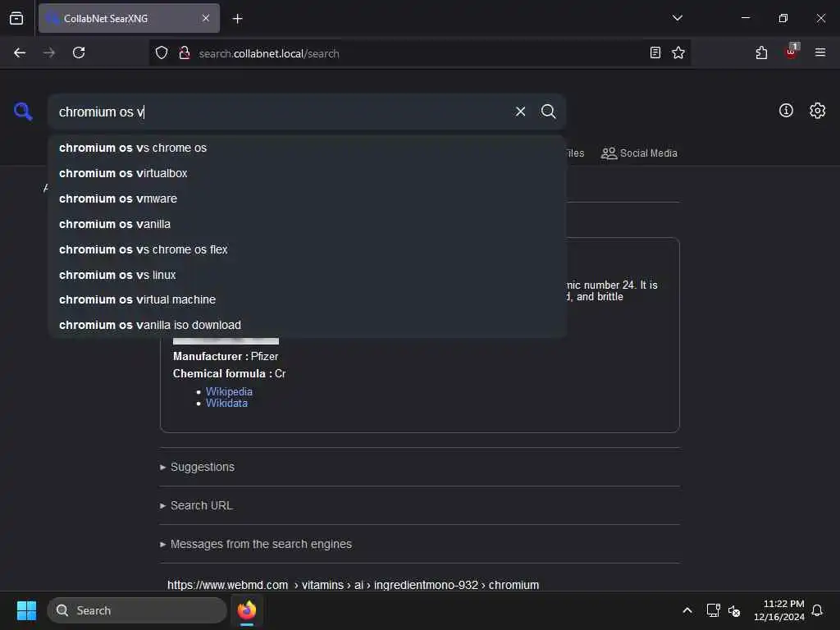Bookmark this page with star
840x630 pixels.
pos(678,52)
